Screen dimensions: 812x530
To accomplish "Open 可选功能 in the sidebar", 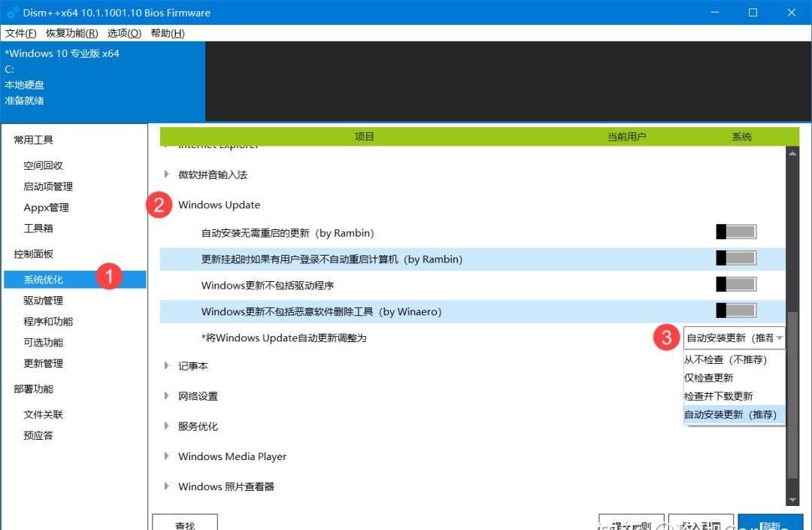I will coord(43,343).
